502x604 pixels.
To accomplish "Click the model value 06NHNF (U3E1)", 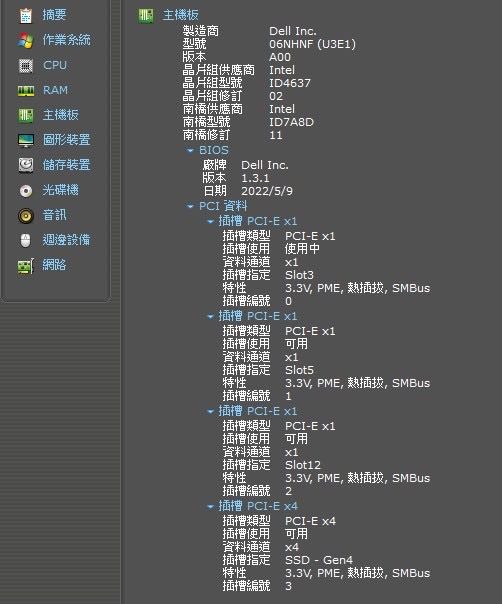I will point(312,44).
